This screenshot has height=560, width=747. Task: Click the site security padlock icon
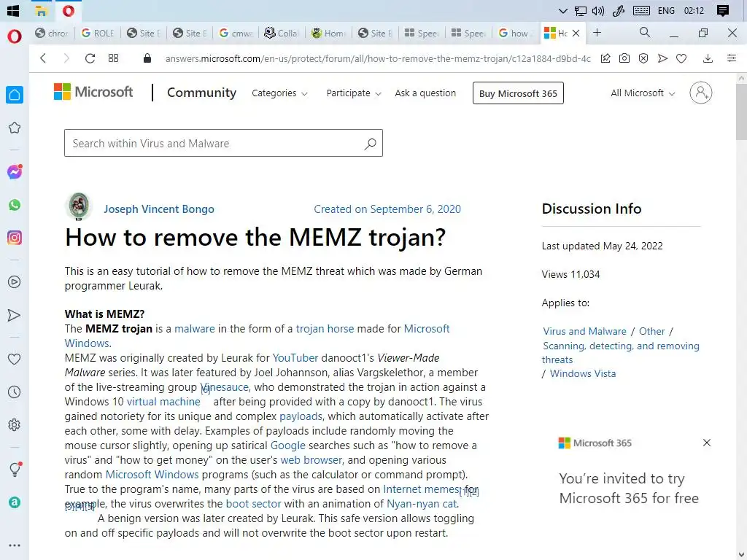pos(147,58)
